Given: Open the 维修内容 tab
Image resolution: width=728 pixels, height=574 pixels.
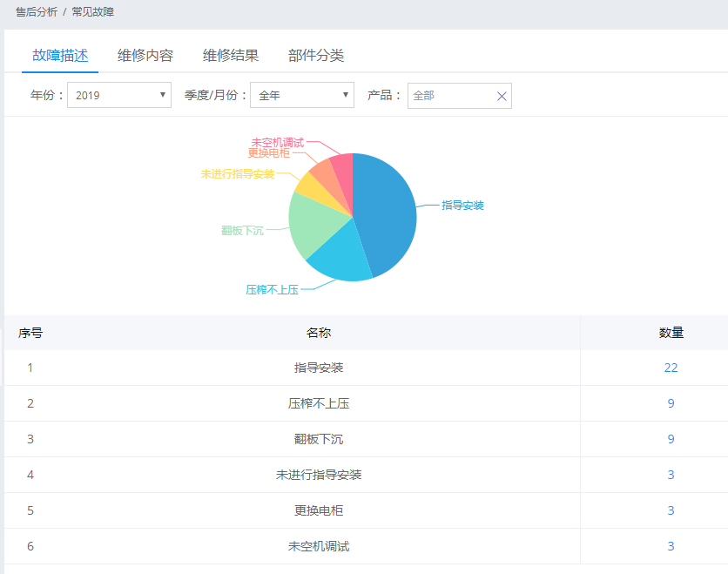Looking at the screenshot, I should 145,56.
